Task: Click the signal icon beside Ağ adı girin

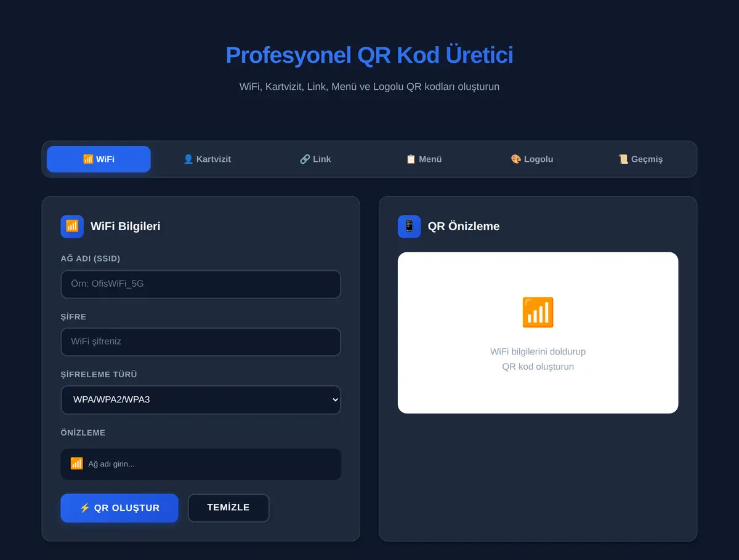Action: point(76,463)
